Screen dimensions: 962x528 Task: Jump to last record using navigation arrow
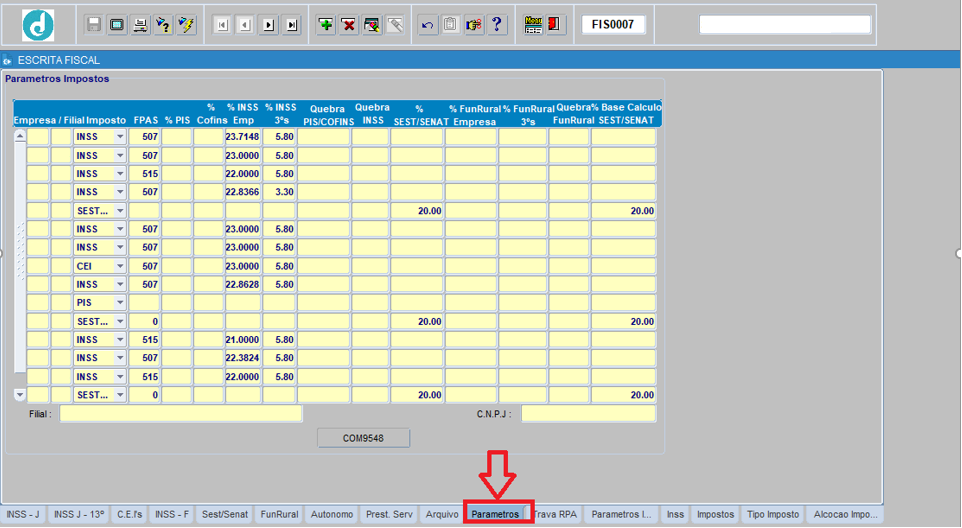tap(291, 25)
